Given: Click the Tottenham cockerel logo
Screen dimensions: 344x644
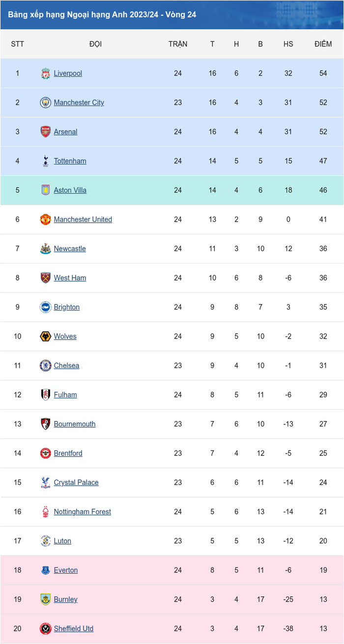Looking at the screenshot, I should (46, 161).
